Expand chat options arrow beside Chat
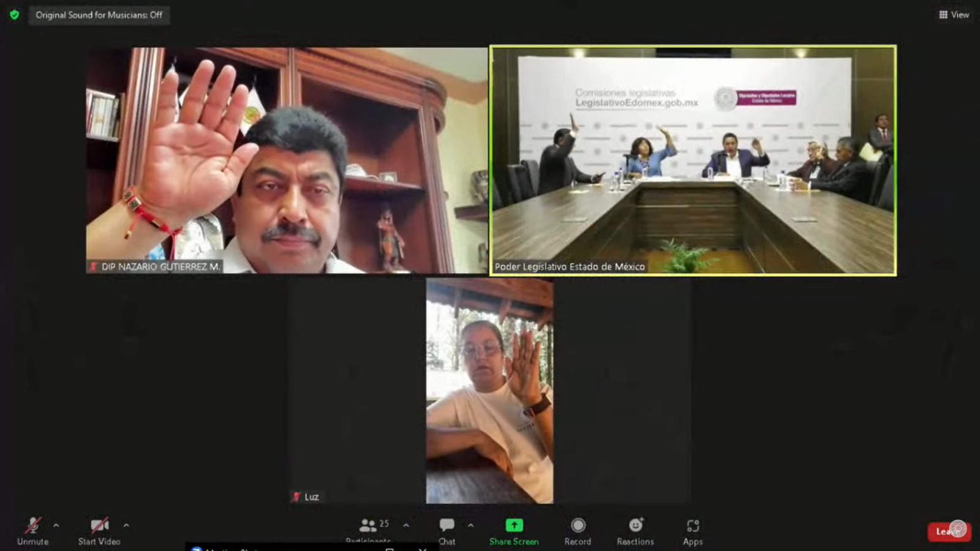The height and width of the screenshot is (551, 980). coord(470,525)
